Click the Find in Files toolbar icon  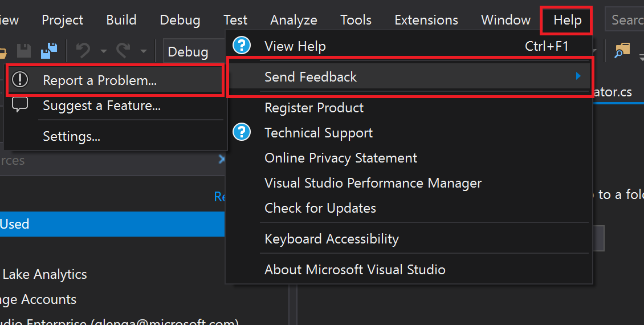(622, 51)
